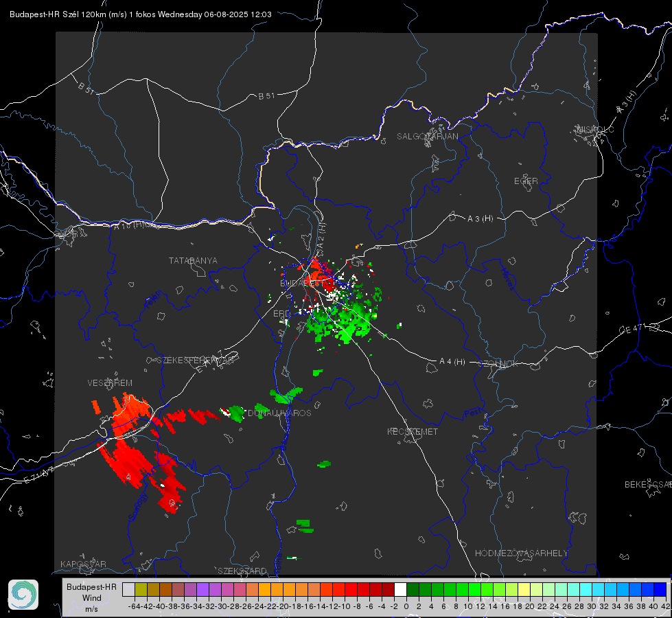Screen dimensions: 672x618
Task: Click the 0 value on the legend scale
Action: pos(406,606)
